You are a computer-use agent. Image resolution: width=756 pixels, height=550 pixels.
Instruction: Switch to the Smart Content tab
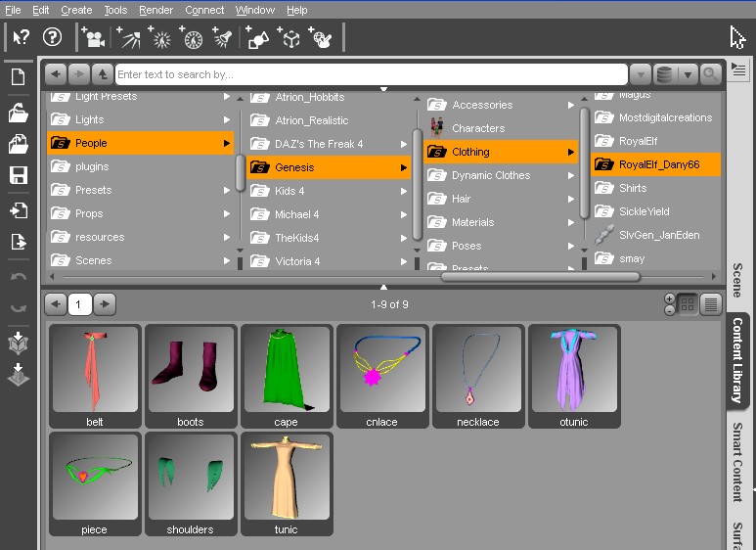pos(737,462)
